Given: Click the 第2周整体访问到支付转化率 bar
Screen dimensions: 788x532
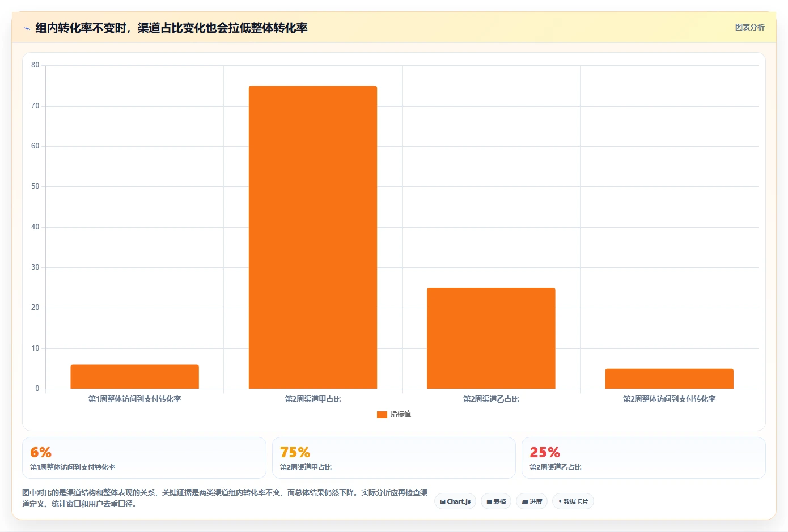Looking at the screenshot, I should (670, 378).
